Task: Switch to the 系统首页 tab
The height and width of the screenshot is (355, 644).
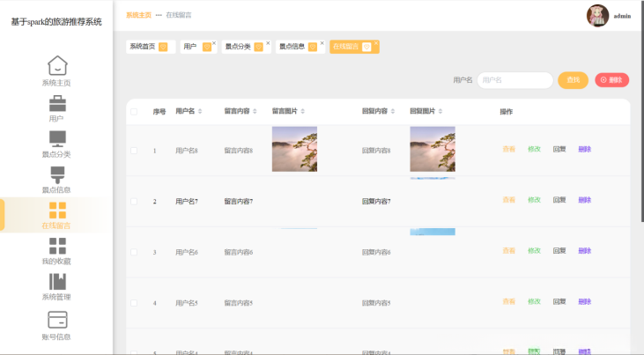Action: tap(151, 47)
